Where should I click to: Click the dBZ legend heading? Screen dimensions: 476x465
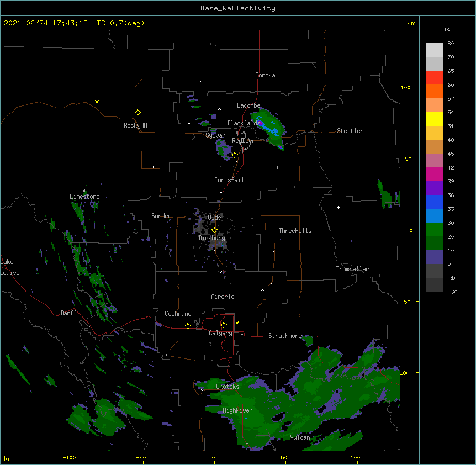pyautogui.click(x=447, y=29)
